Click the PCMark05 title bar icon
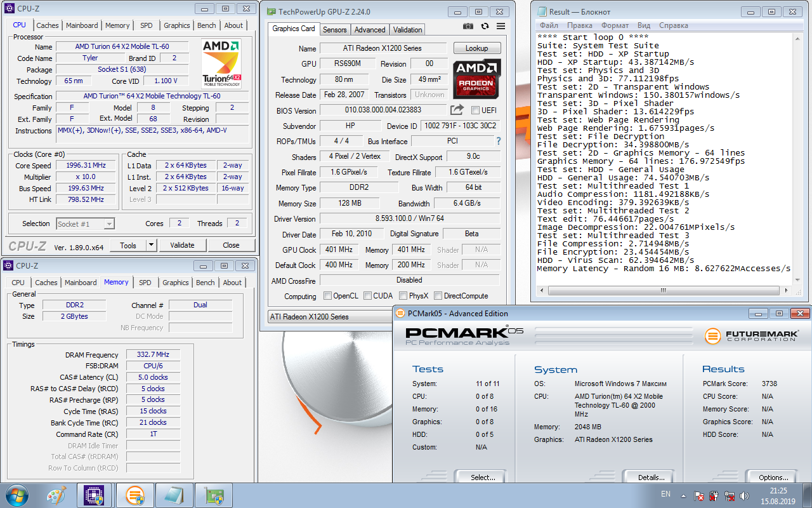This screenshot has height=508, width=812. (401, 313)
